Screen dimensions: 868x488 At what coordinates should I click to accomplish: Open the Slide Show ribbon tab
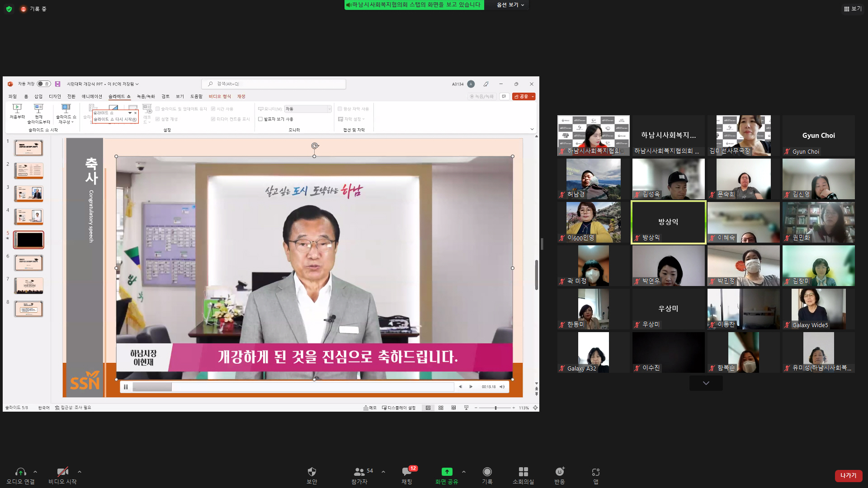click(x=119, y=96)
